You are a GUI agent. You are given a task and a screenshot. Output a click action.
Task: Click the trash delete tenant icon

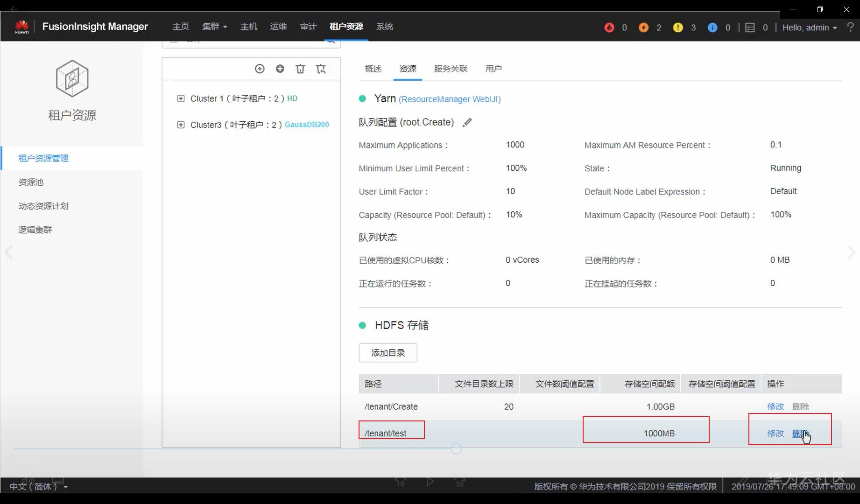click(x=300, y=69)
